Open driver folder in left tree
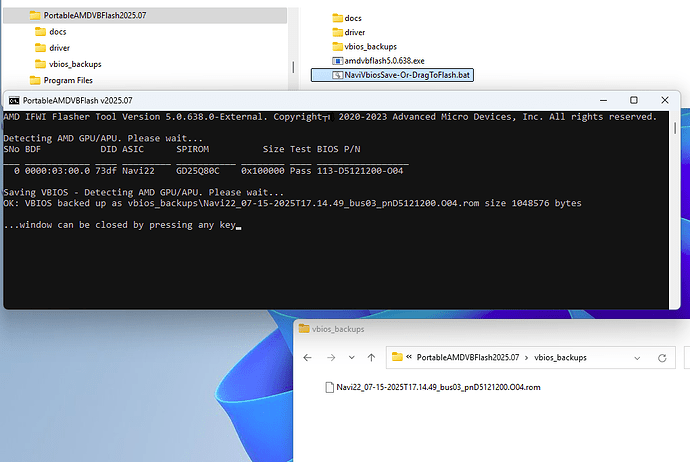Viewport: 690px width, 462px height. point(59,48)
